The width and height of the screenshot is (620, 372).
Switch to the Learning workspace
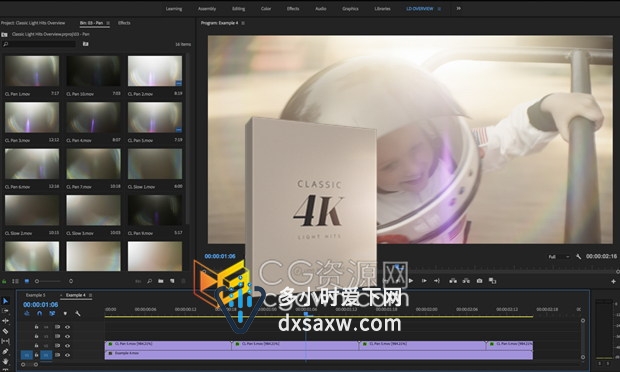click(x=174, y=9)
